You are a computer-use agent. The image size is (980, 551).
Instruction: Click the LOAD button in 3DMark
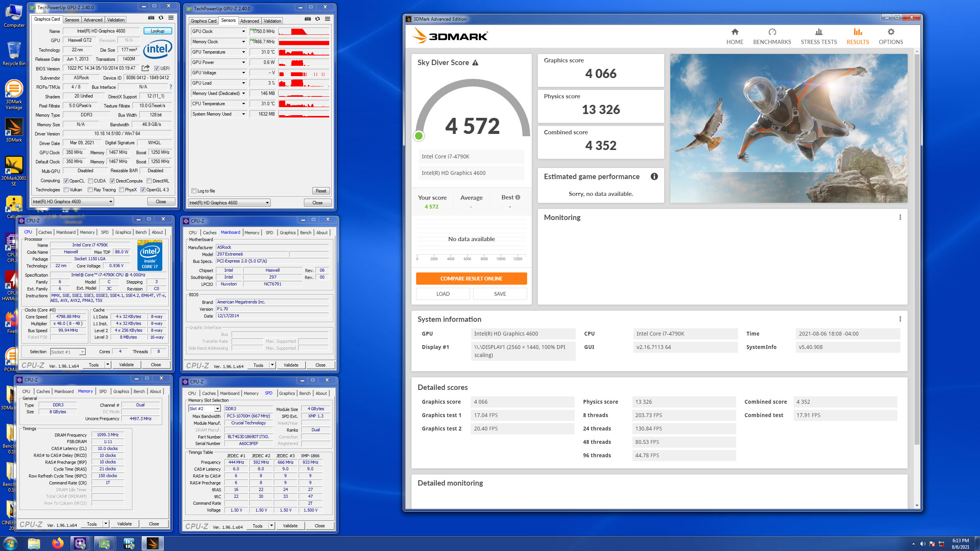click(443, 294)
